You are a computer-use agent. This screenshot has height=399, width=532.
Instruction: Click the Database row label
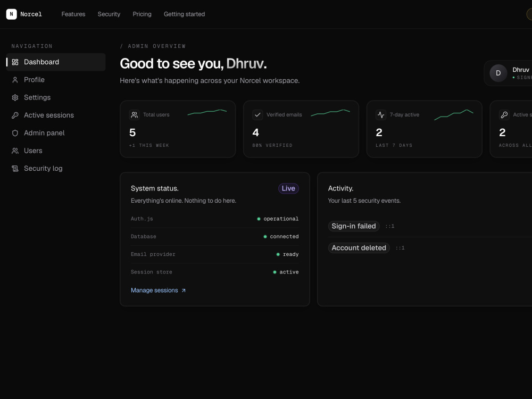144,237
